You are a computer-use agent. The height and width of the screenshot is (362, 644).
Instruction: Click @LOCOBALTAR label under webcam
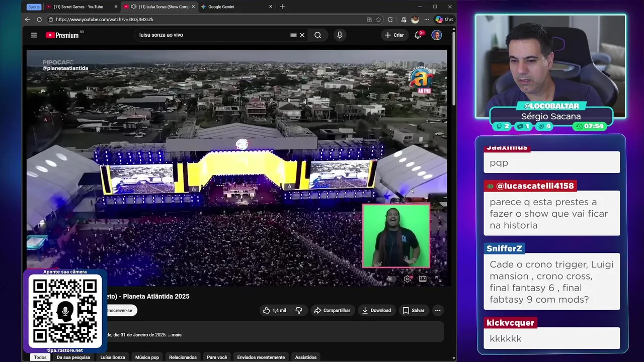(551, 106)
